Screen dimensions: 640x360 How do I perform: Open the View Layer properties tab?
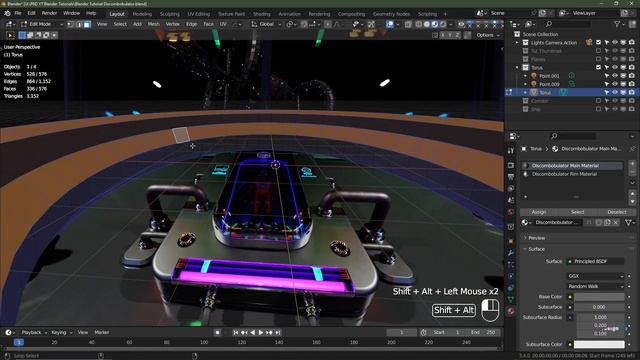click(511, 189)
